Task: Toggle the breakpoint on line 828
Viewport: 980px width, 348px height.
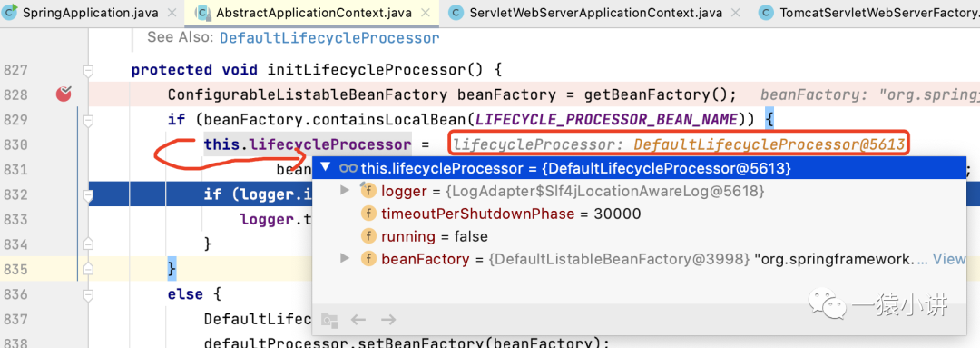Action: 64,94
